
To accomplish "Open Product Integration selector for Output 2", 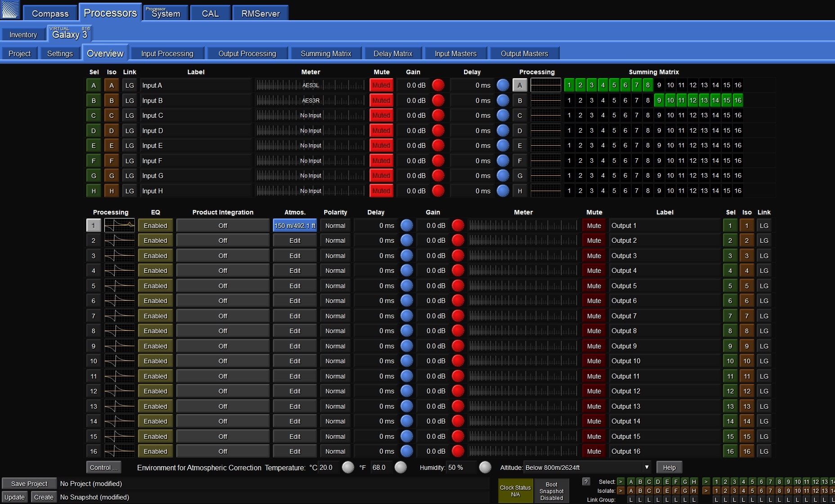I will pyautogui.click(x=223, y=241).
